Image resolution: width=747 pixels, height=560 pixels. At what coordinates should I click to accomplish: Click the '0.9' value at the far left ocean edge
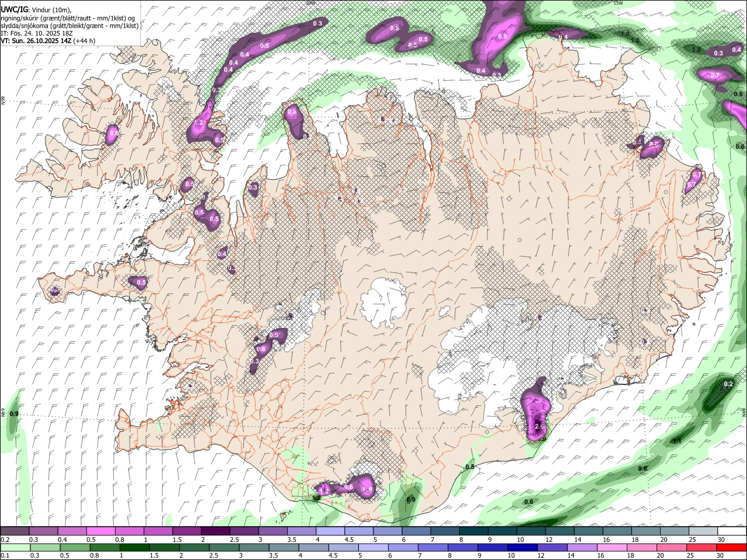[x=14, y=414]
